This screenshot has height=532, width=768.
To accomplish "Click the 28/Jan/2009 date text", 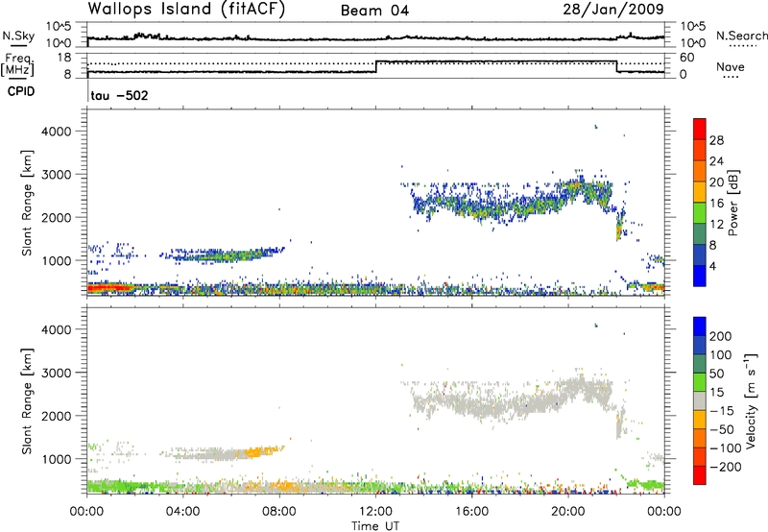I will coord(613,10).
